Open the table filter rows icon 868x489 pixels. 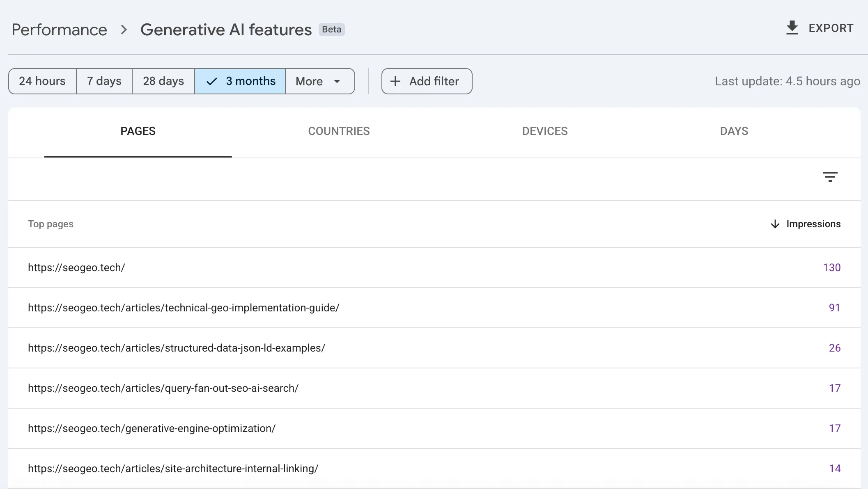tap(830, 177)
